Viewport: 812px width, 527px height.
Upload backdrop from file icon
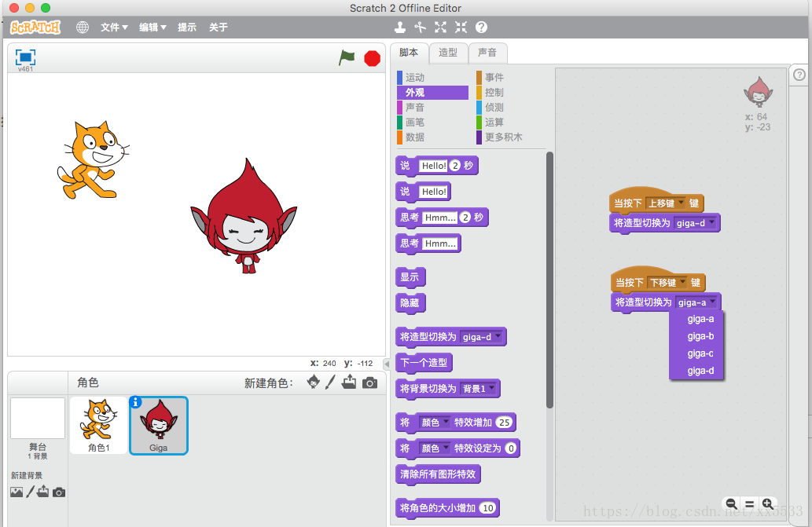(43, 492)
